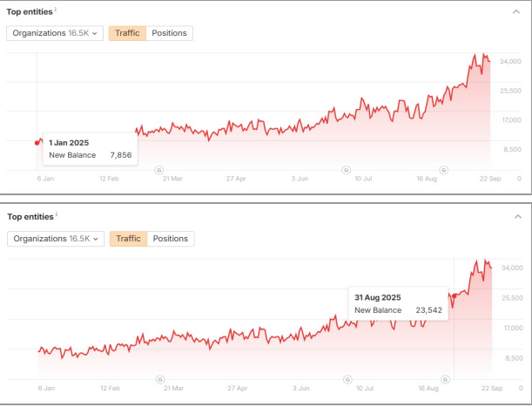Click the Google update marker near 16 Aug, upper chart
The height and width of the screenshot is (407, 532).
pyautogui.click(x=446, y=170)
